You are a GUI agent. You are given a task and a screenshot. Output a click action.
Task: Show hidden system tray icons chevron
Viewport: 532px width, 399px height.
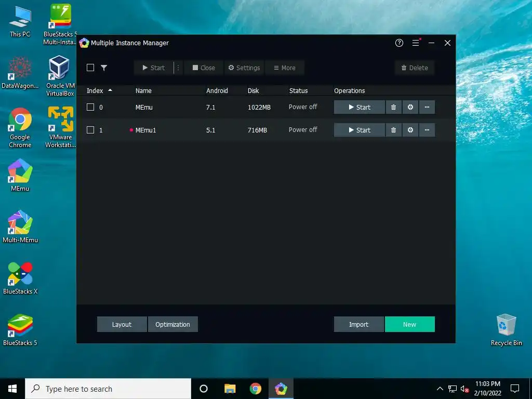[x=440, y=389]
